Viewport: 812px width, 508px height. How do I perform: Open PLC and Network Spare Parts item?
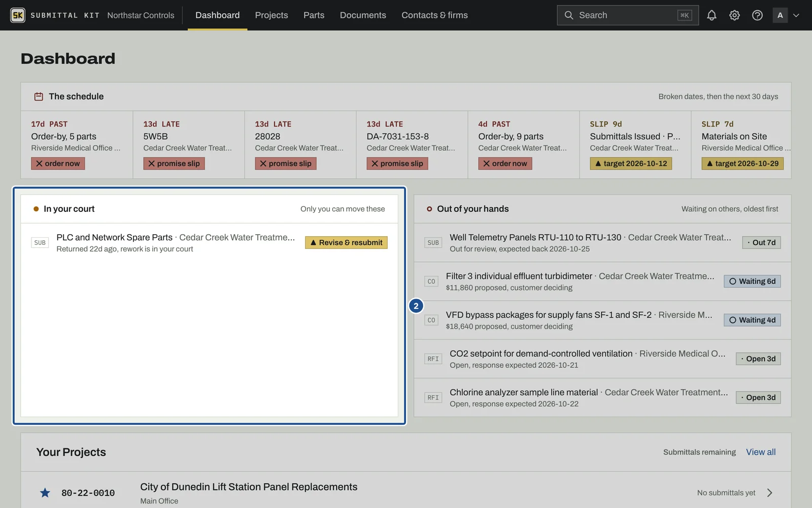[114, 237]
